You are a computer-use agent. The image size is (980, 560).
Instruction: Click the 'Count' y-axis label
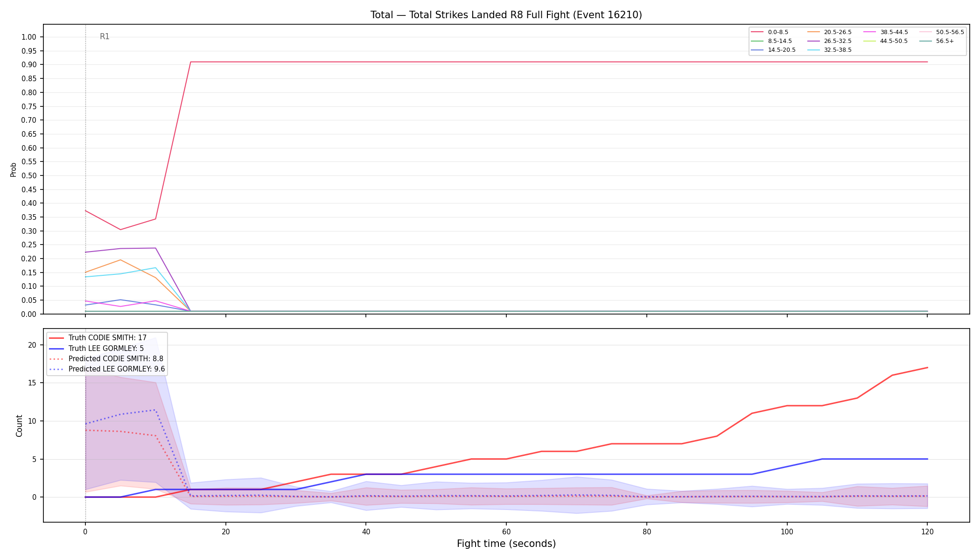point(19,426)
